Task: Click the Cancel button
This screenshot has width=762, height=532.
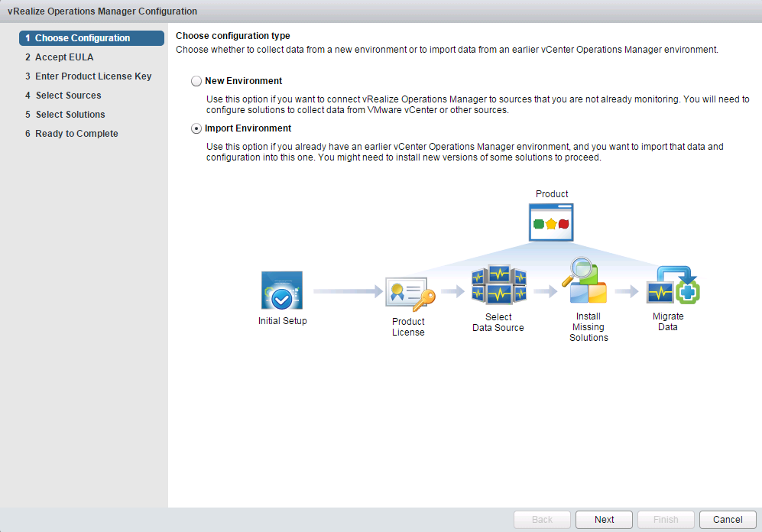Action: [728, 519]
